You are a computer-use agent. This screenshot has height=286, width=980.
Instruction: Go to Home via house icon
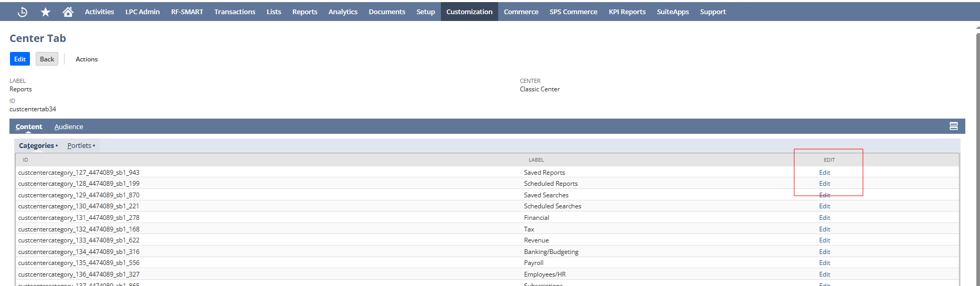(68, 12)
